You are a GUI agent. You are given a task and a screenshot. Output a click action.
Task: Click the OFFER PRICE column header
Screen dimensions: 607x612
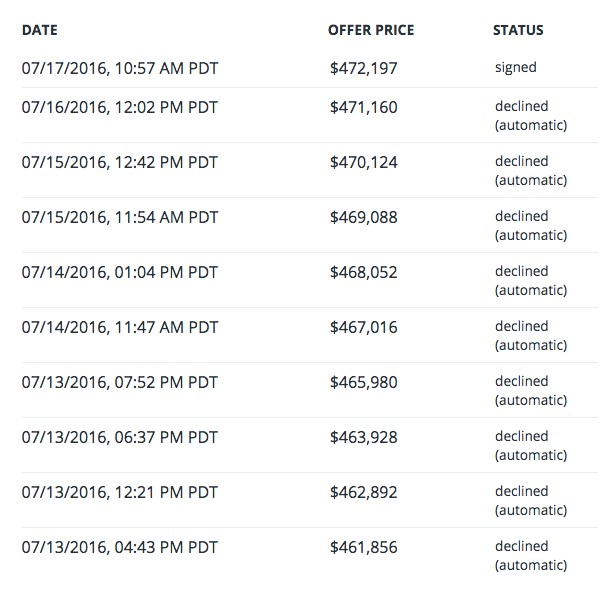(x=371, y=30)
